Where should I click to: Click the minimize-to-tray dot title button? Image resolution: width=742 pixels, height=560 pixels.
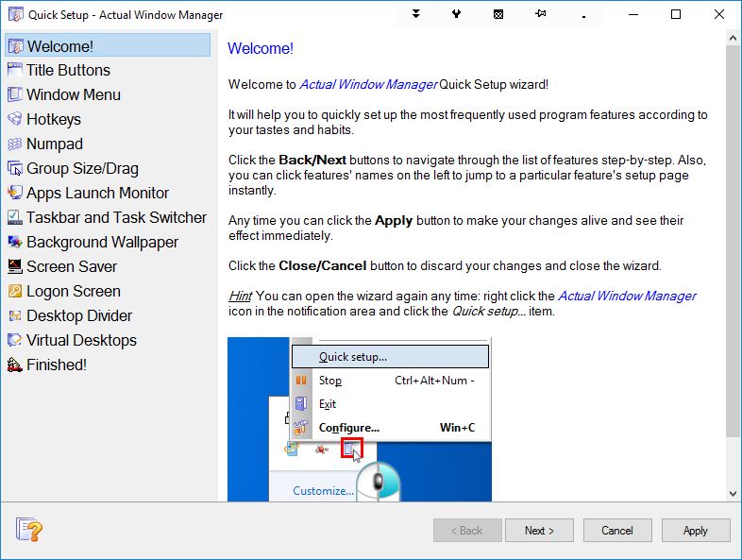583,16
